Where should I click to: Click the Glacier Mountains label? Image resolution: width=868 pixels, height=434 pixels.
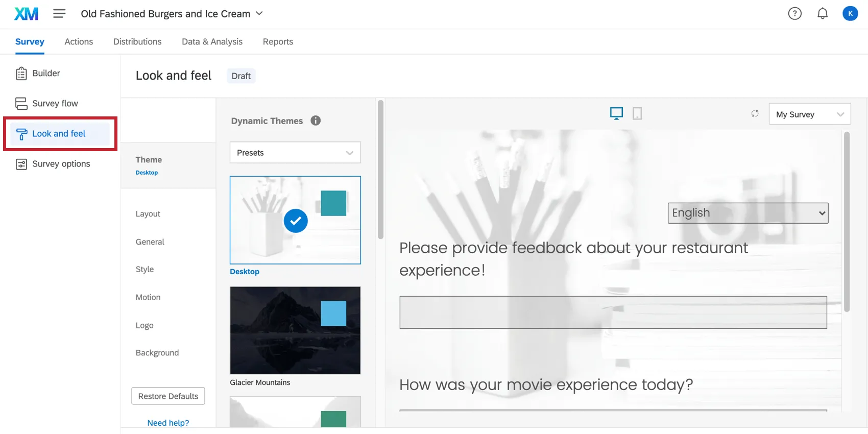pyautogui.click(x=260, y=382)
